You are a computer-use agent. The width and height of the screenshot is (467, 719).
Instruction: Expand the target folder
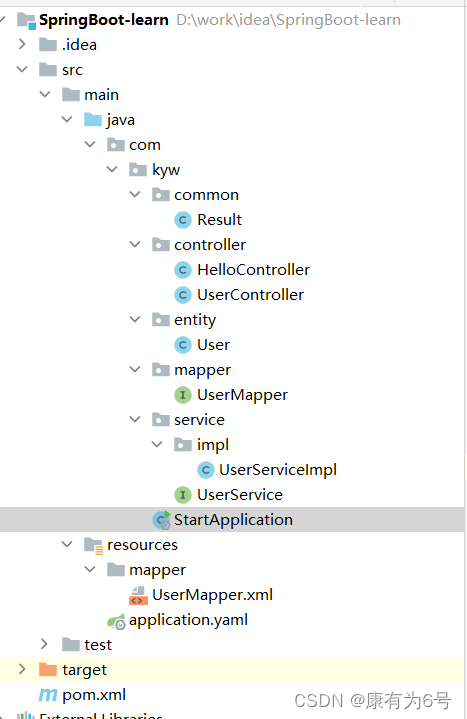click(x=22, y=669)
